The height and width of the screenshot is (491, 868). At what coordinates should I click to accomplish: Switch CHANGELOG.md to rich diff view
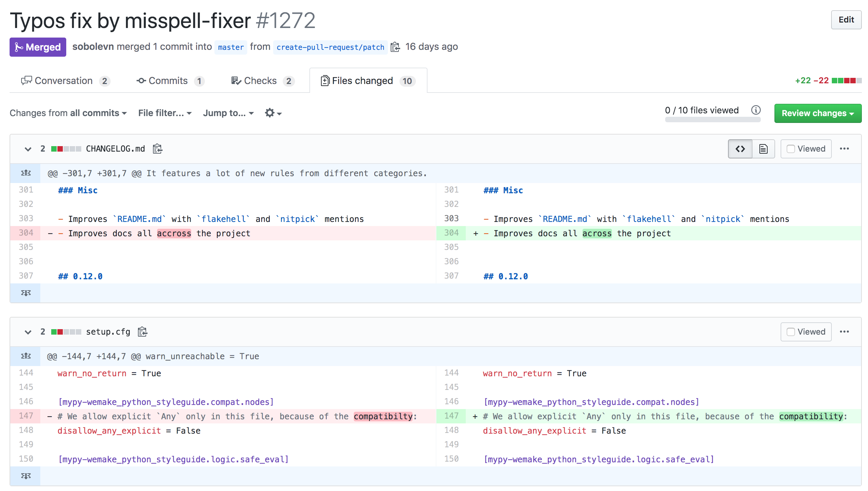(763, 149)
